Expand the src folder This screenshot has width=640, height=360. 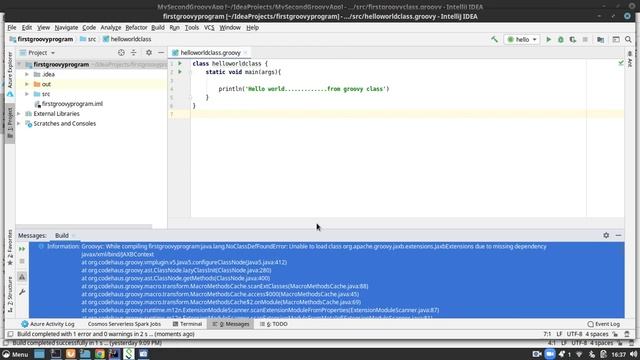coord(27,94)
